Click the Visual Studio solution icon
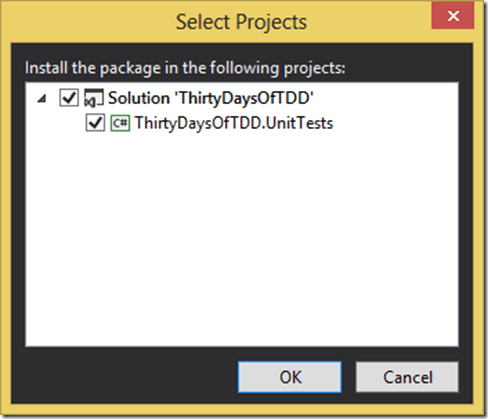The height and width of the screenshot is (419, 488). pos(94,98)
